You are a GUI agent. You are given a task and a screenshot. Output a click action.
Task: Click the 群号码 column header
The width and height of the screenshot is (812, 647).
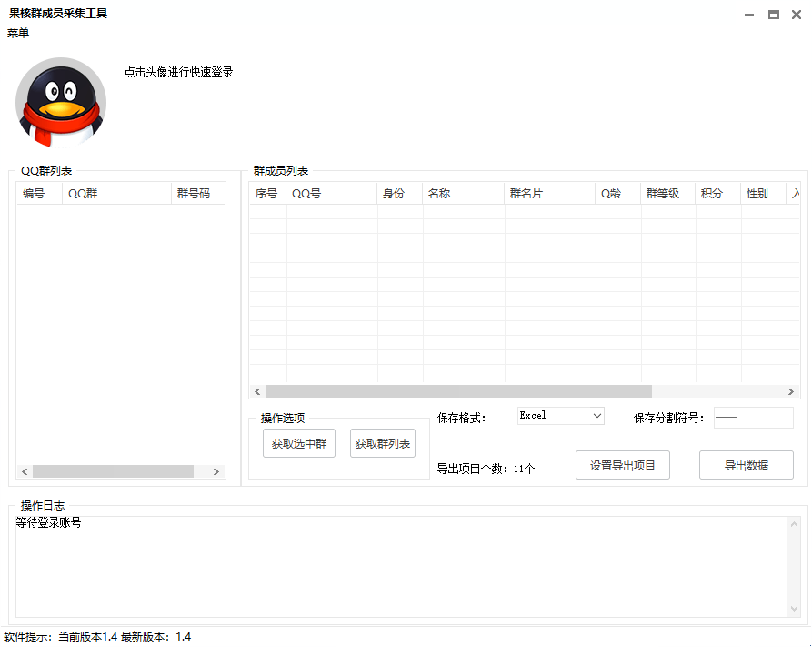pyautogui.click(x=198, y=194)
